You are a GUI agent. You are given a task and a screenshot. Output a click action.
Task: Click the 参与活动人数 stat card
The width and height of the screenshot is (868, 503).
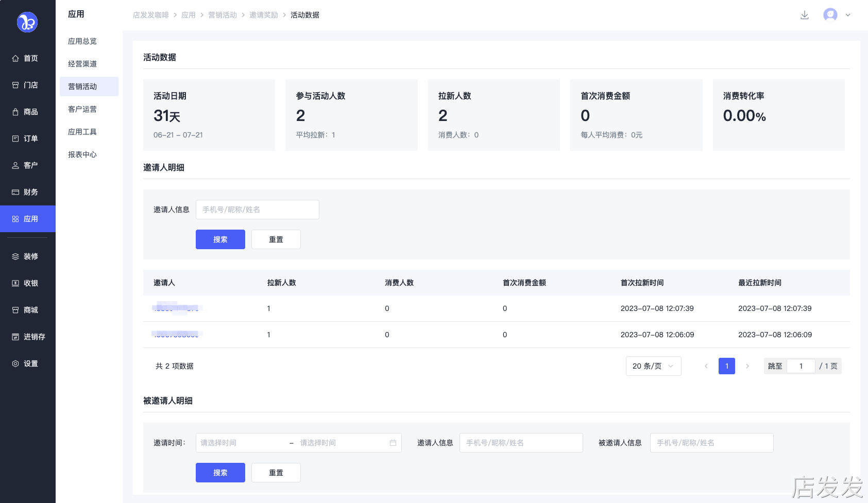351,115
